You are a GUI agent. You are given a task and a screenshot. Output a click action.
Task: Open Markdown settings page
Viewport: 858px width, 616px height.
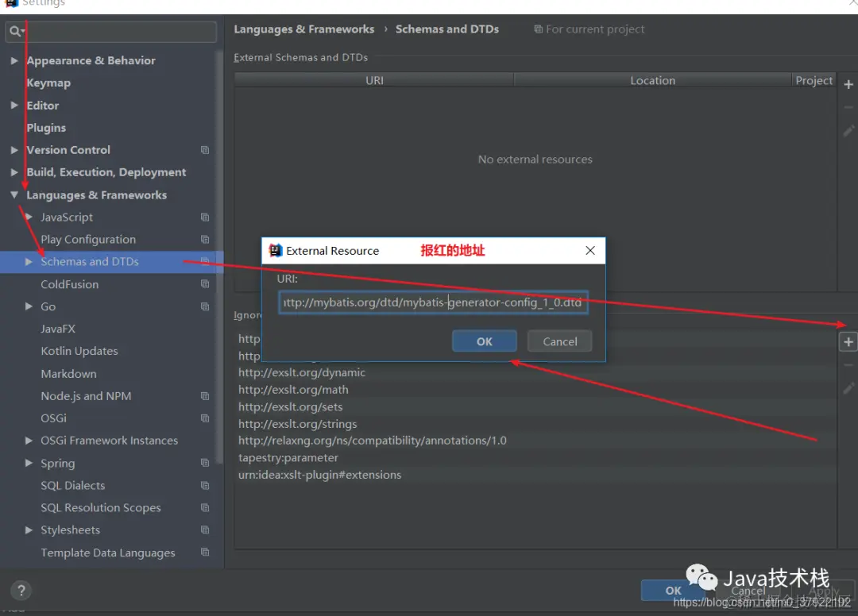[68, 374]
